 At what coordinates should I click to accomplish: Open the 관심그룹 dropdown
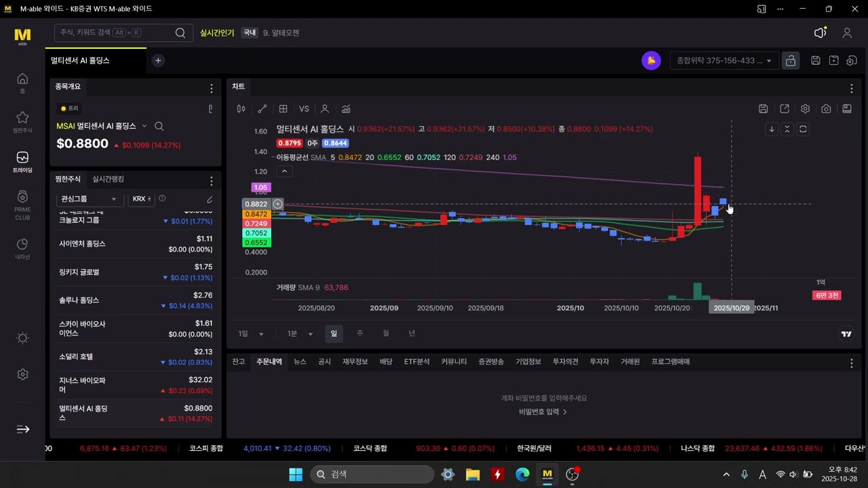click(90, 199)
